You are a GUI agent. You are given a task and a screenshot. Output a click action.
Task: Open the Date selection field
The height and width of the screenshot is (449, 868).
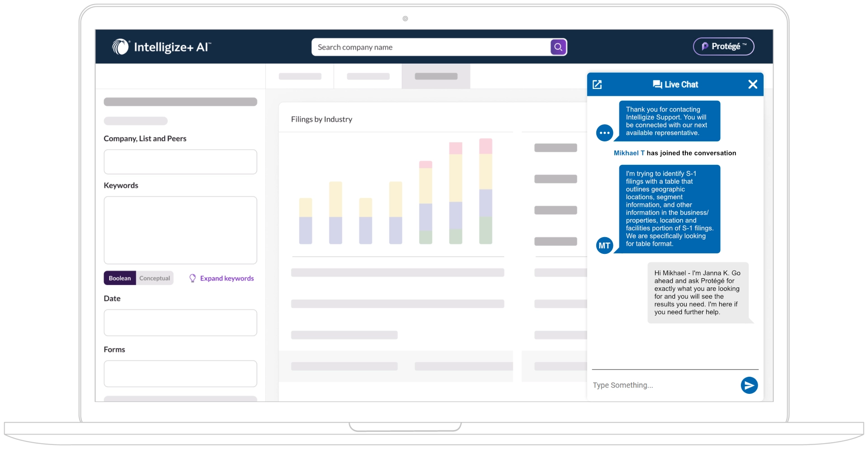tap(180, 323)
